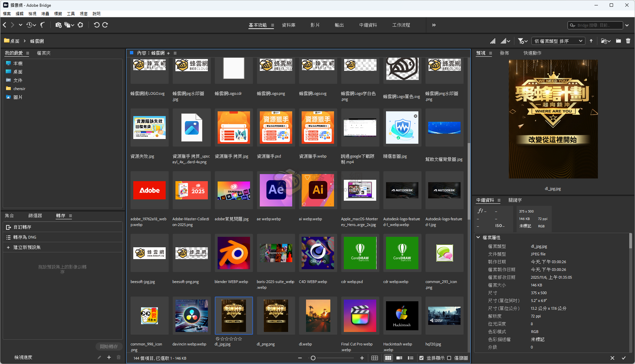Switch to 影片 workspace

(315, 25)
